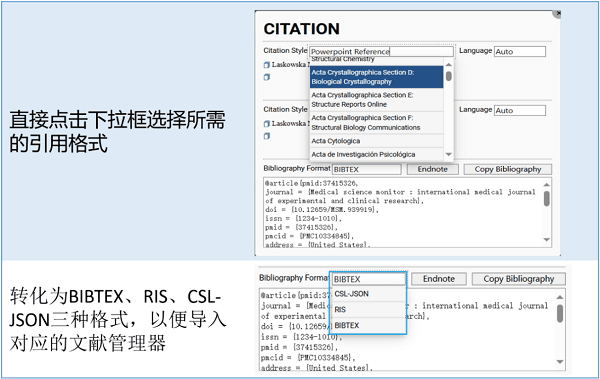
Task: Click the expanded BIBTEX format box in lower panel
Action: tap(368, 279)
